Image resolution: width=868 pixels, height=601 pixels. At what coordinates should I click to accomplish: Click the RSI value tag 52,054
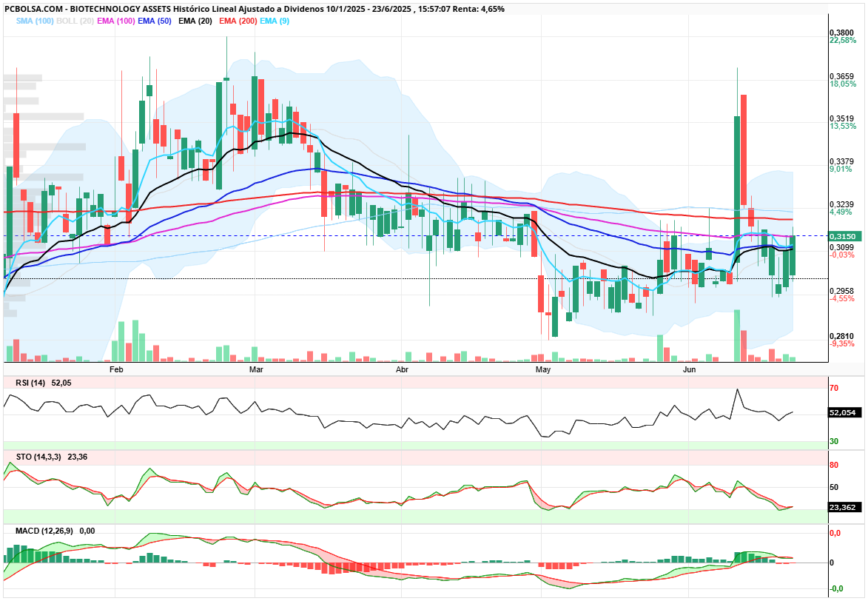tap(845, 413)
